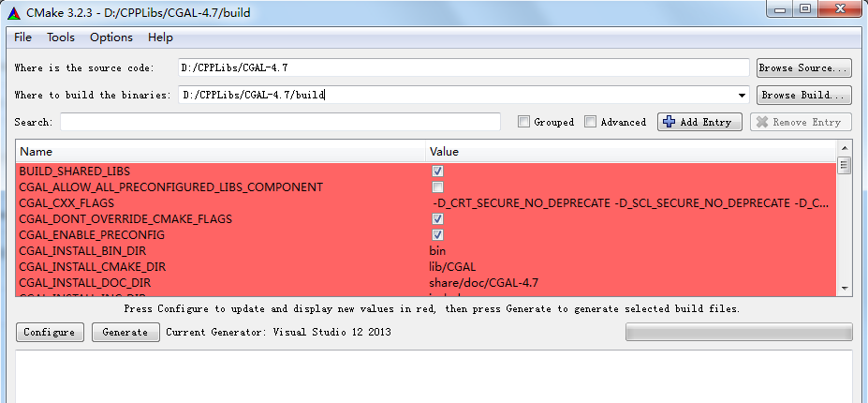
Task: Open the Tools menu
Action: (61, 37)
